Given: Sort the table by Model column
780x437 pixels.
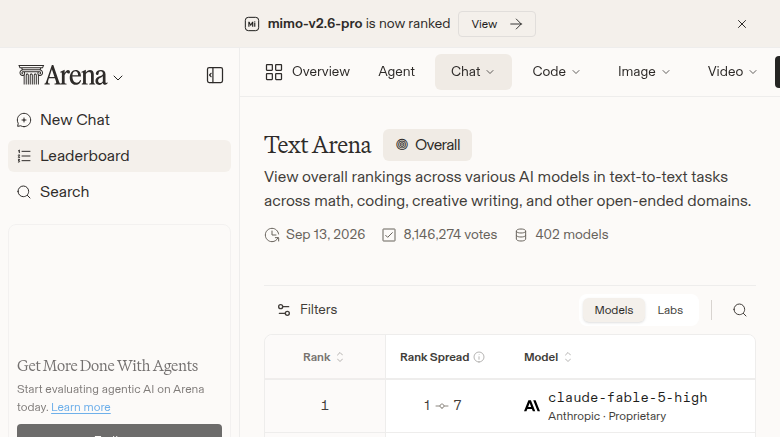Looking at the screenshot, I should tap(548, 357).
